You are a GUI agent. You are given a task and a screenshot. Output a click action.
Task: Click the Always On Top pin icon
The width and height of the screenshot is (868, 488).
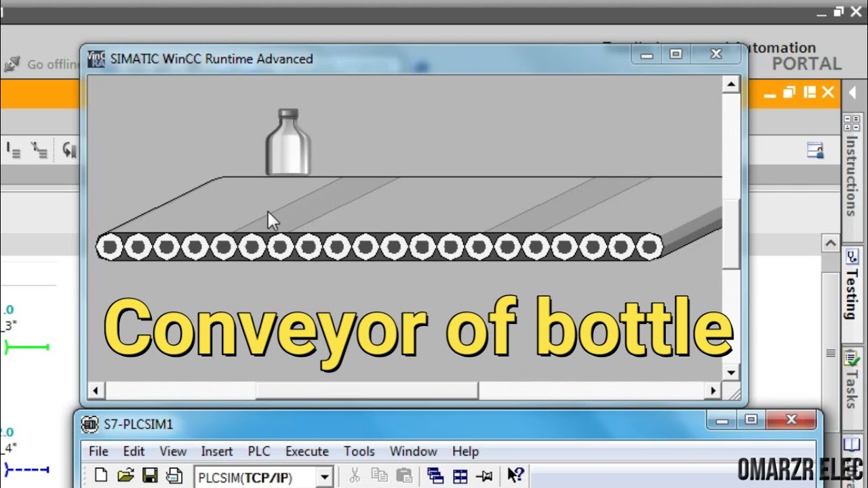tap(484, 476)
